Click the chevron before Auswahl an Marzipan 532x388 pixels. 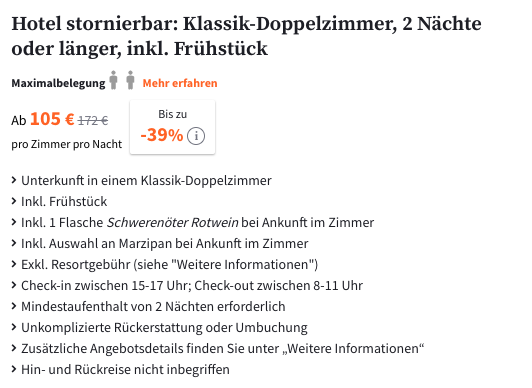14,243
